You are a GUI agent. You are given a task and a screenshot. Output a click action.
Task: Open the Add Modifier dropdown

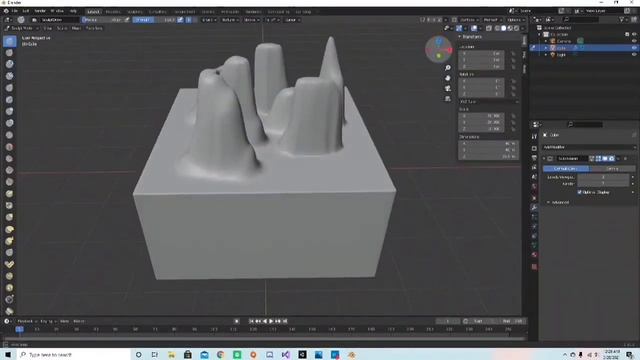pyautogui.click(x=589, y=147)
